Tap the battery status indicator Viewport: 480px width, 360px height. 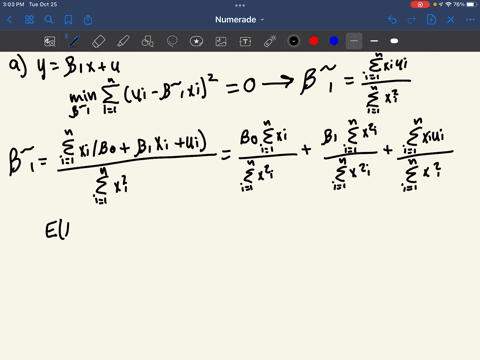(472, 4)
